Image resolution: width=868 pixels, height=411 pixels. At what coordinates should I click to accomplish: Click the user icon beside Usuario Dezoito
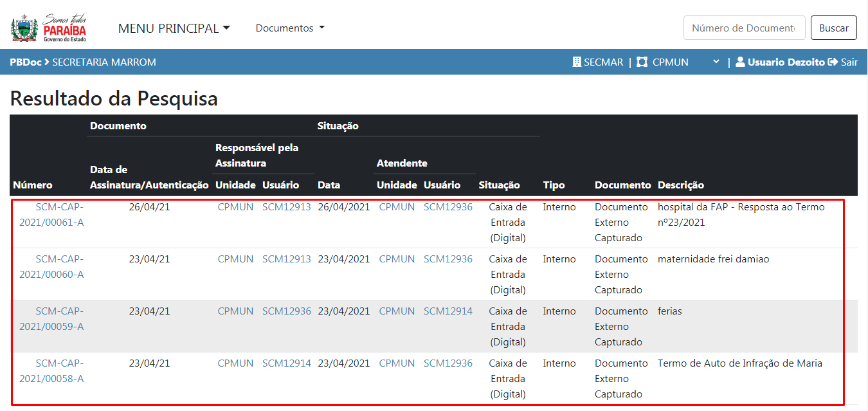point(740,62)
